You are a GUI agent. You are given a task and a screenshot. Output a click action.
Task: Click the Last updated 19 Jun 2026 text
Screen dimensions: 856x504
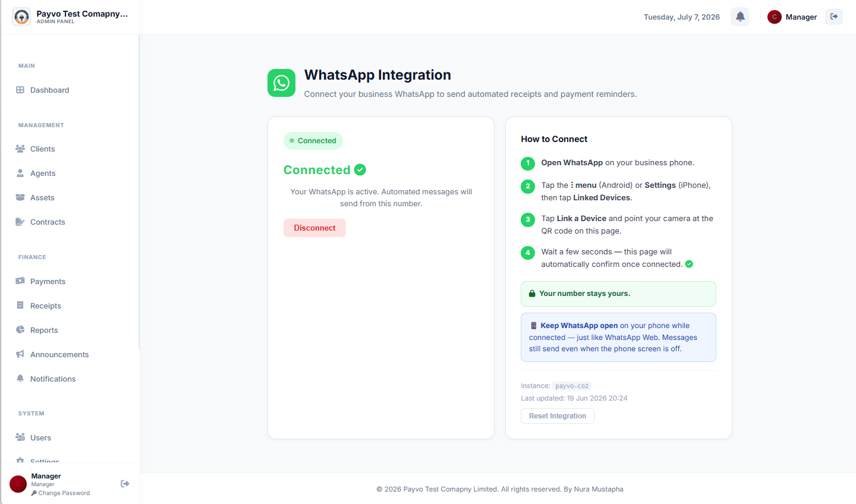(574, 398)
